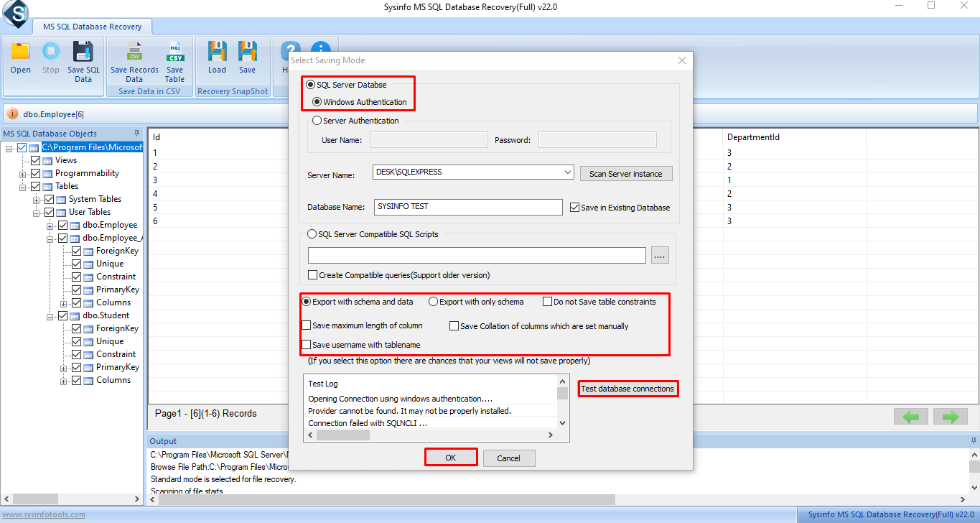
Task: Click the Save SQL Data icon
Action: [83, 52]
